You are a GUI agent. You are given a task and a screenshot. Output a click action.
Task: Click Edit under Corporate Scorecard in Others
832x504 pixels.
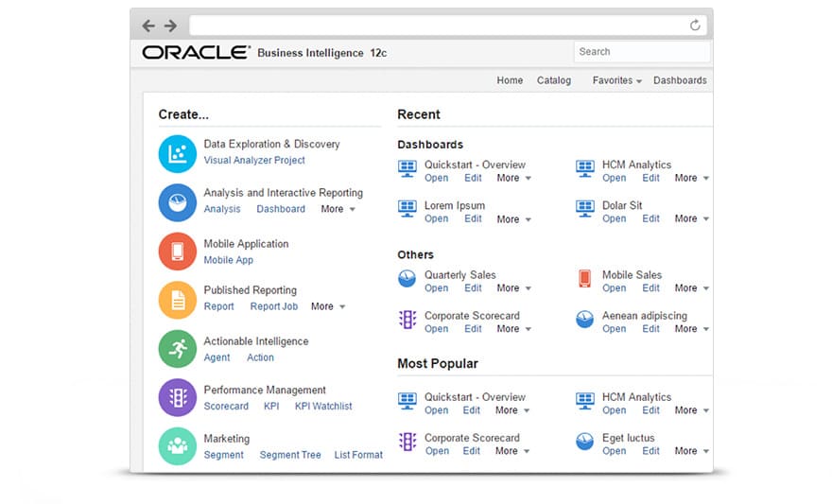pyautogui.click(x=473, y=329)
